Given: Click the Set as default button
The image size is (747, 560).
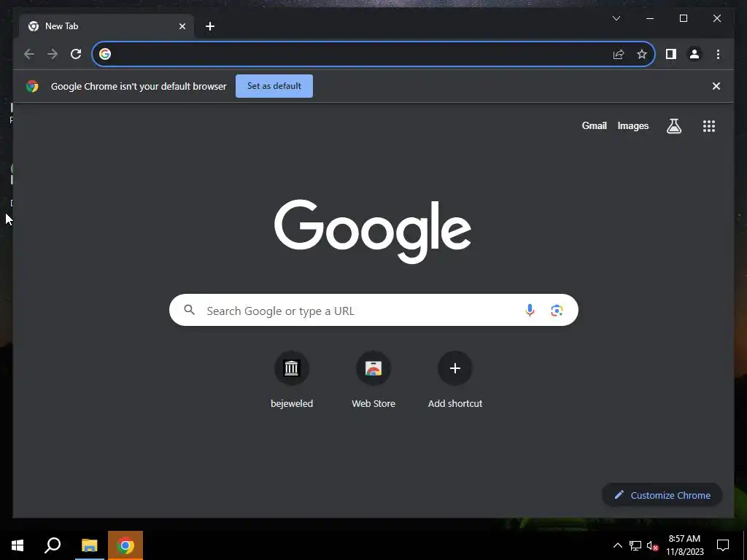Looking at the screenshot, I should pos(274,86).
